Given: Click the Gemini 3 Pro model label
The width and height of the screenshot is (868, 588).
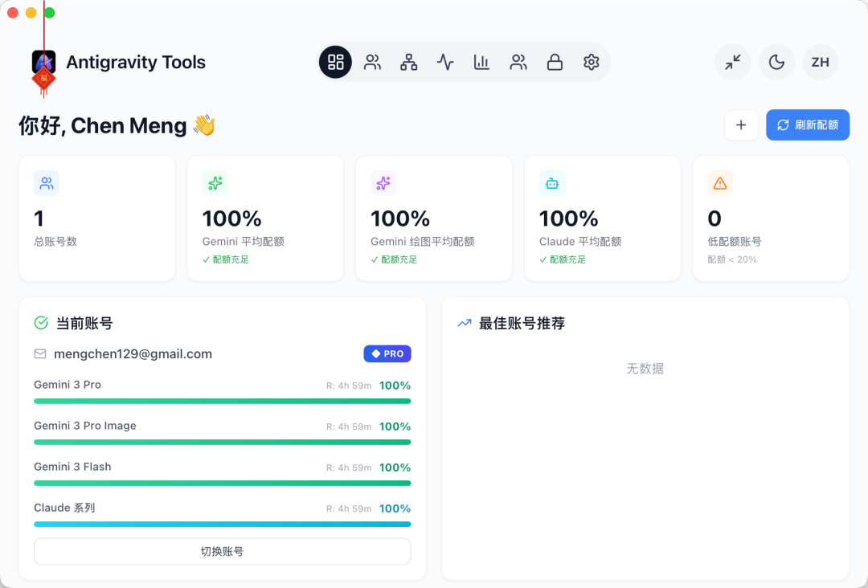Looking at the screenshot, I should (68, 385).
